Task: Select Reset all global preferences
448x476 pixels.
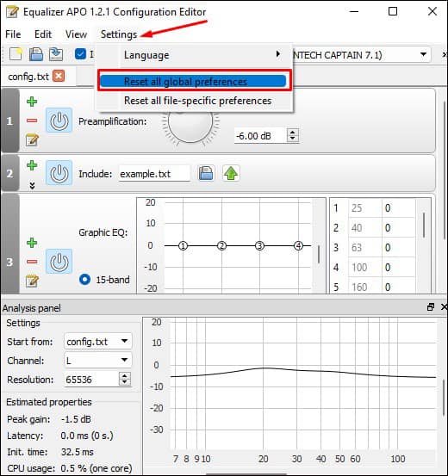Action: [193, 82]
